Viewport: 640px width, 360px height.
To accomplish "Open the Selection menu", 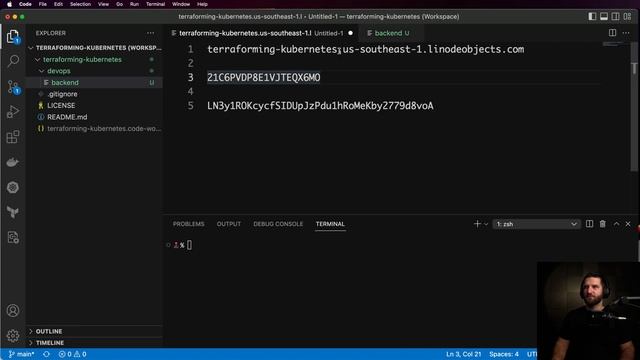I will point(80,4).
